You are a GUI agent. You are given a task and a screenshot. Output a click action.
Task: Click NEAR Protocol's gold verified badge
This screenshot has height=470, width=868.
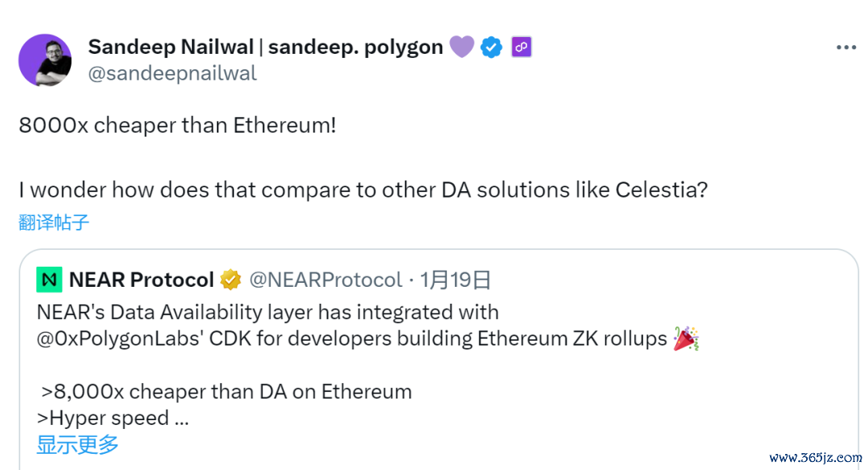pos(231,280)
